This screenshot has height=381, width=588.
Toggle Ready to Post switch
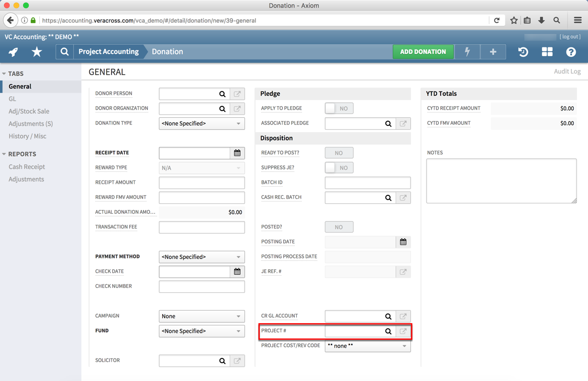tap(339, 153)
